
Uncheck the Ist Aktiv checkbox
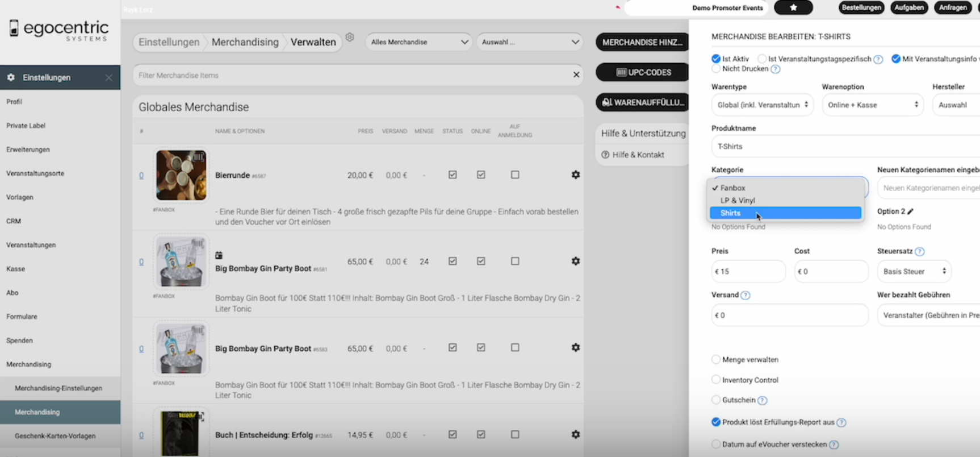(x=716, y=59)
